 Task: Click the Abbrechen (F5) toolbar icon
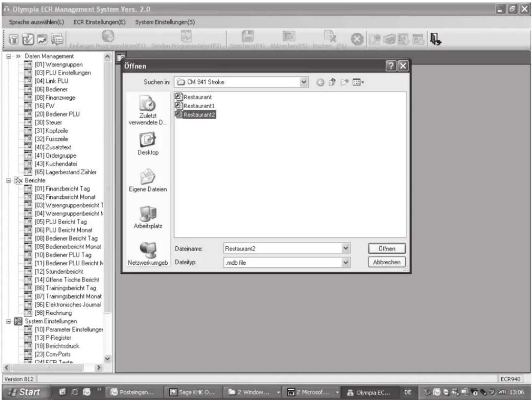[x=288, y=36]
